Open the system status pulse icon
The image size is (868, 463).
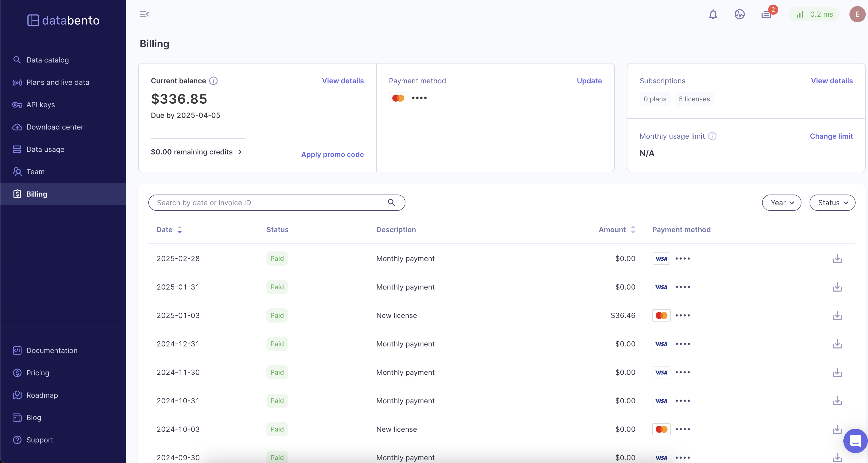pyautogui.click(x=739, y=14)
